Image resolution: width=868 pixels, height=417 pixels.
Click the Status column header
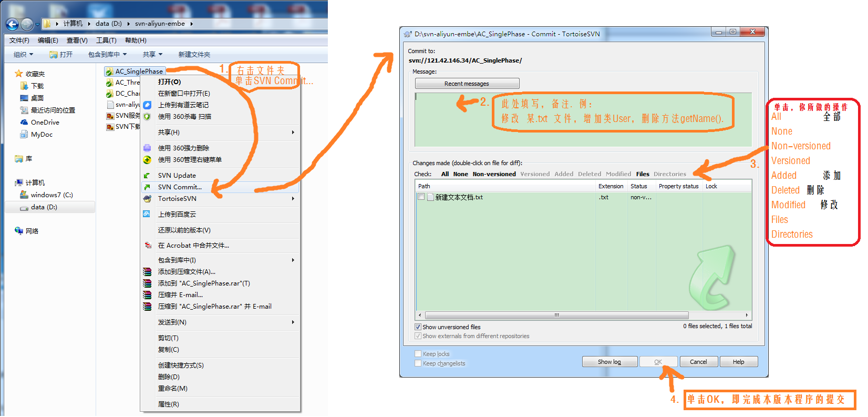tap(642, 186)
